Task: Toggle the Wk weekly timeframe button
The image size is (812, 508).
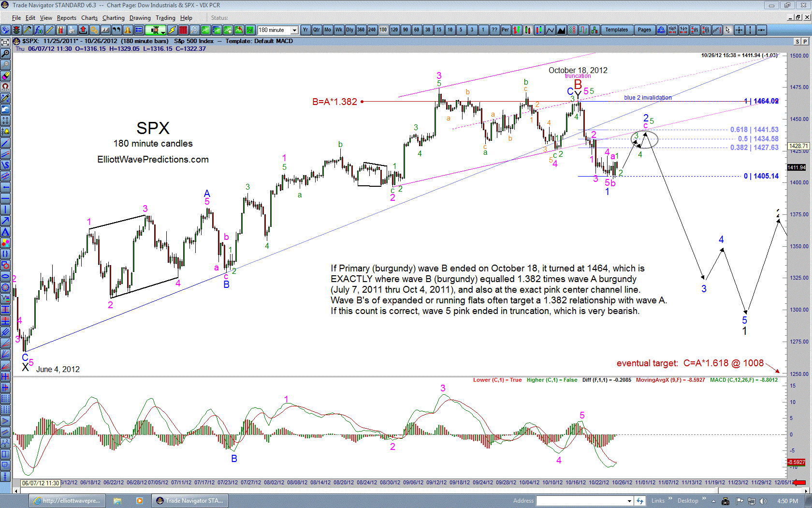Action: point(339,30)
